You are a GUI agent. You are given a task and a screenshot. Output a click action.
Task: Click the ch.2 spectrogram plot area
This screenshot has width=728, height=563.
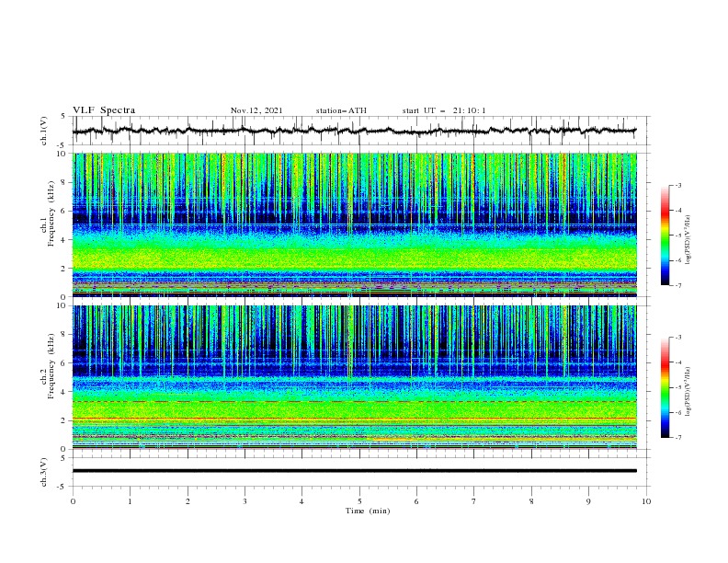[x=354, y=377]
